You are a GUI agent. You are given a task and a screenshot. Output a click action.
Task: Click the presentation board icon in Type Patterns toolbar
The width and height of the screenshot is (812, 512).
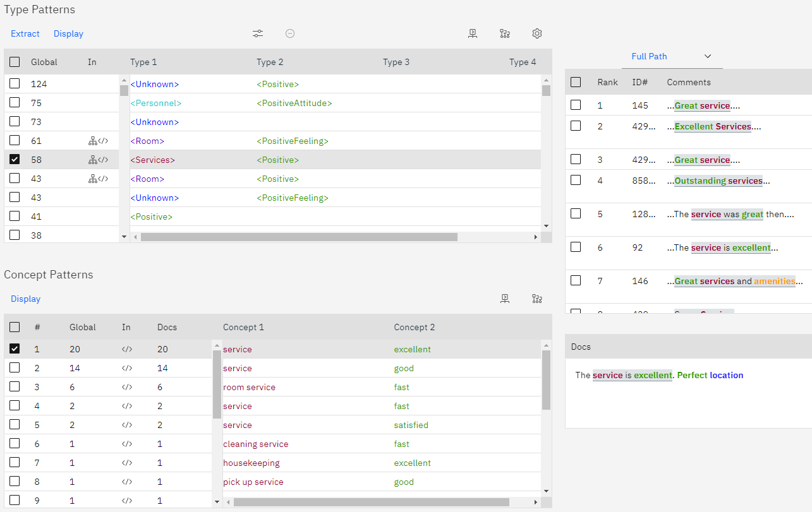(473, 33)
